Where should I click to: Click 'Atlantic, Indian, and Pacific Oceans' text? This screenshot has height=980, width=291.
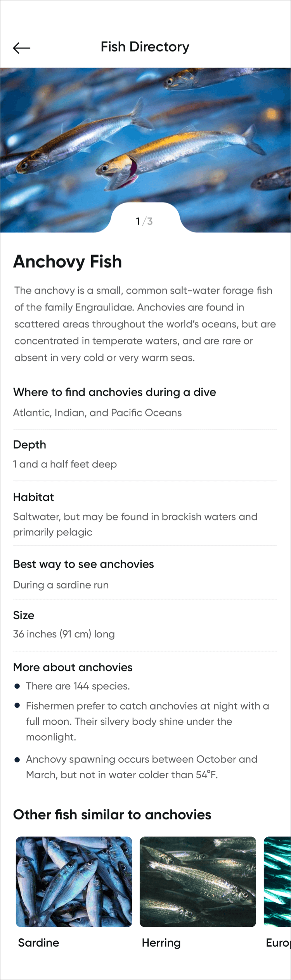[97, 412]
